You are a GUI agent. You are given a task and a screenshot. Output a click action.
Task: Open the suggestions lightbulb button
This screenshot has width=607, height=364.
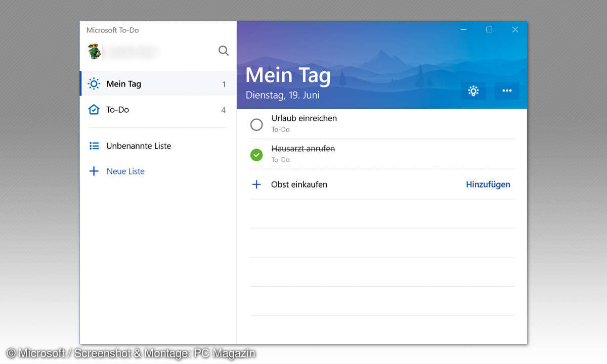tap(473, 91)
